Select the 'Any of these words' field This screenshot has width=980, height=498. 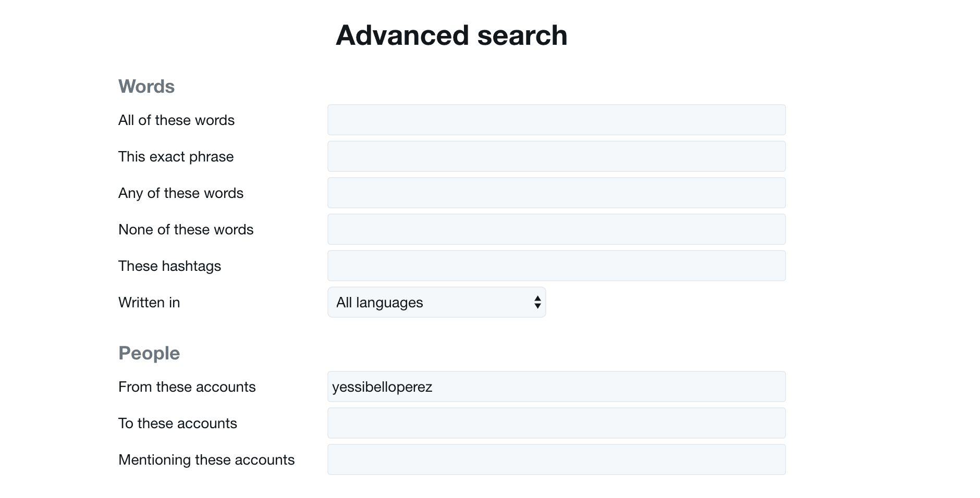point(556,193)
